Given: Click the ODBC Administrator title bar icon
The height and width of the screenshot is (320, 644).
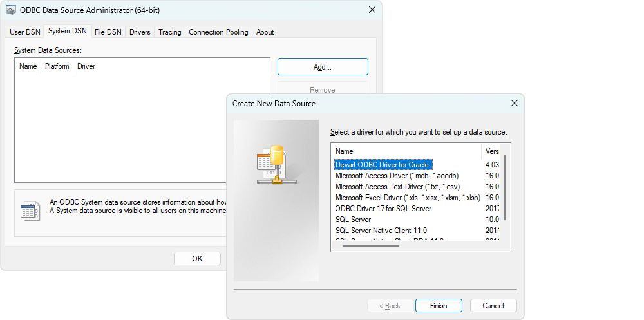Looking at the screenshot, I should [x=11, y=10].
